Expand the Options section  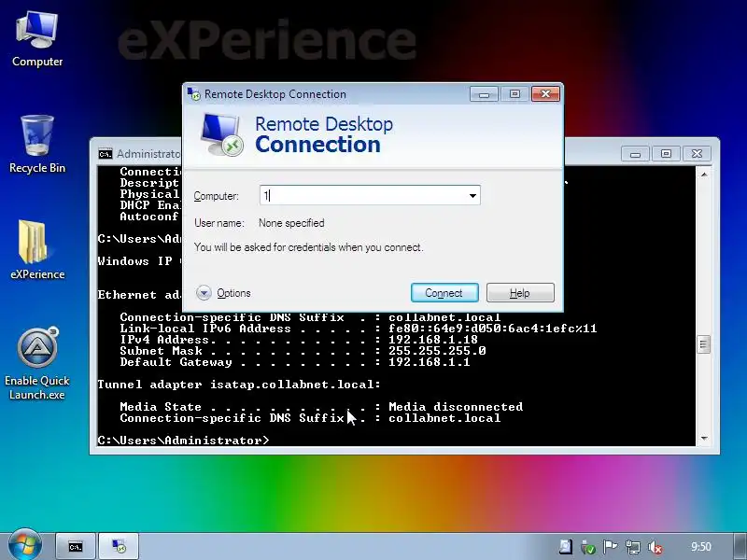click(x=223, y=293)
